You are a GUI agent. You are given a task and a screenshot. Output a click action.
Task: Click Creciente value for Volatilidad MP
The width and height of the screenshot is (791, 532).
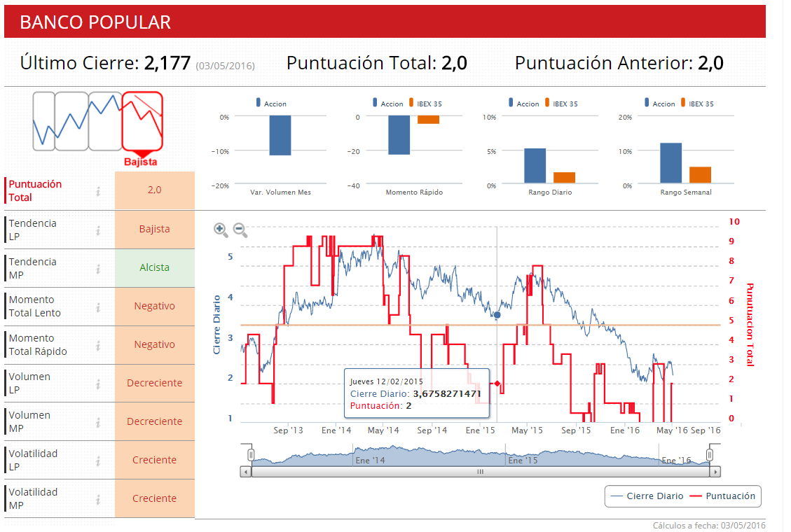[154, 498]
